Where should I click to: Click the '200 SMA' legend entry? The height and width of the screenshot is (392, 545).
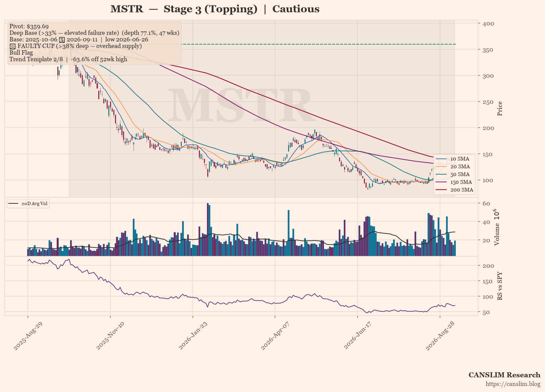pyautogui.click(x=454, y=190)
